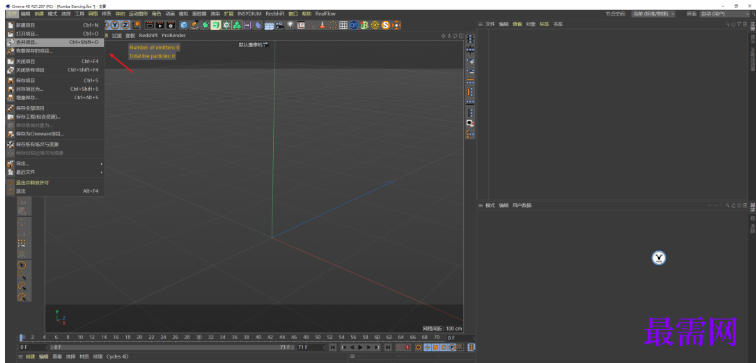Step to the next frame

(369, 347)
